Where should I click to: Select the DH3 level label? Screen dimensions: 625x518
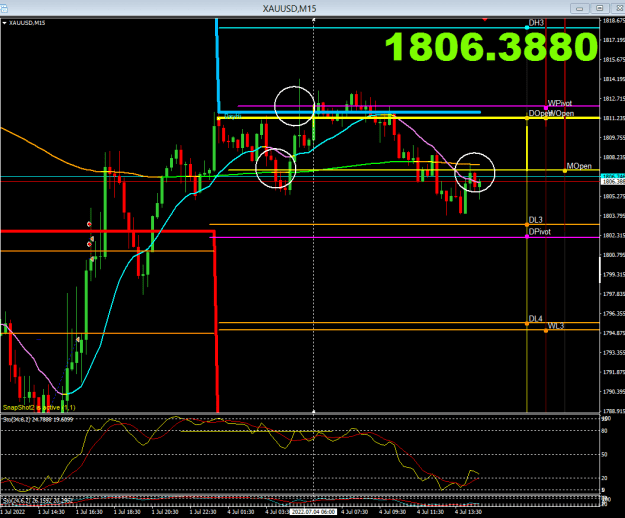536,23
